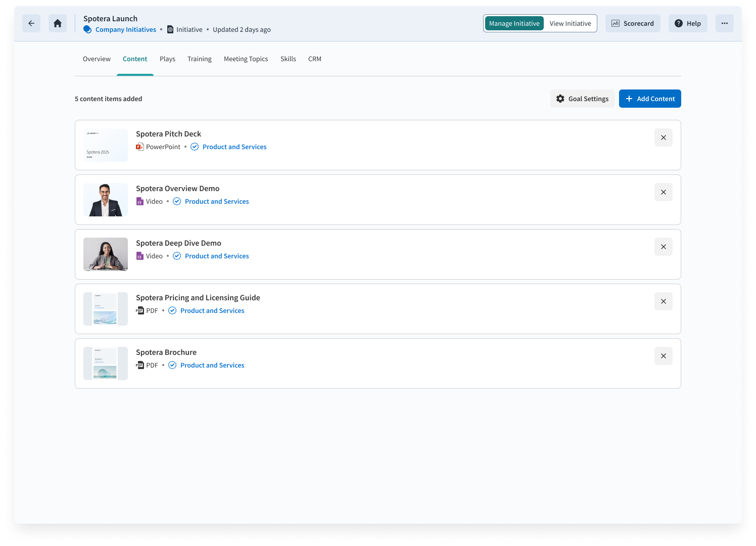The height and width of the screenshot is (546, 756).
Task: Remove Spotera Brochure from content list
Action: point(663,356)
